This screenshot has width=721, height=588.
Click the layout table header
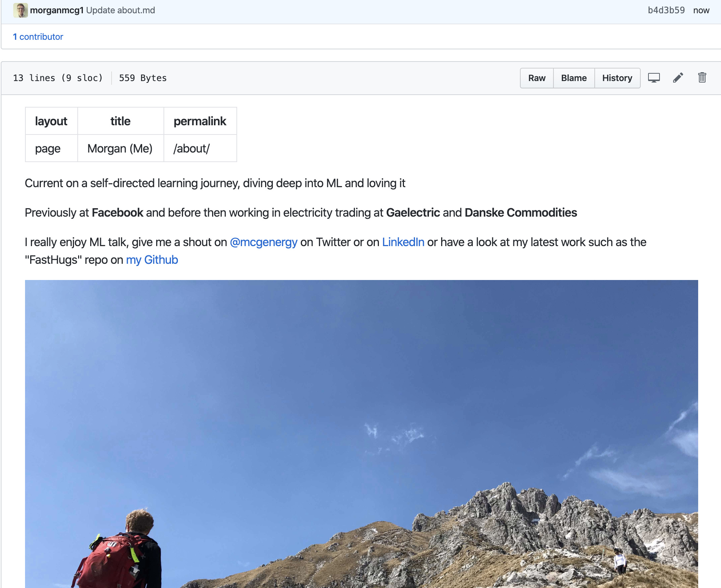click(x=51, y=121)
